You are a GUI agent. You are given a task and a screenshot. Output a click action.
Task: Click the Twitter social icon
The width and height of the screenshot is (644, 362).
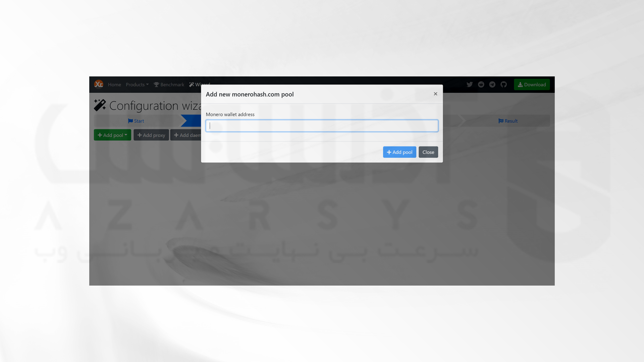pyautogui.click(x=470, y=84)
